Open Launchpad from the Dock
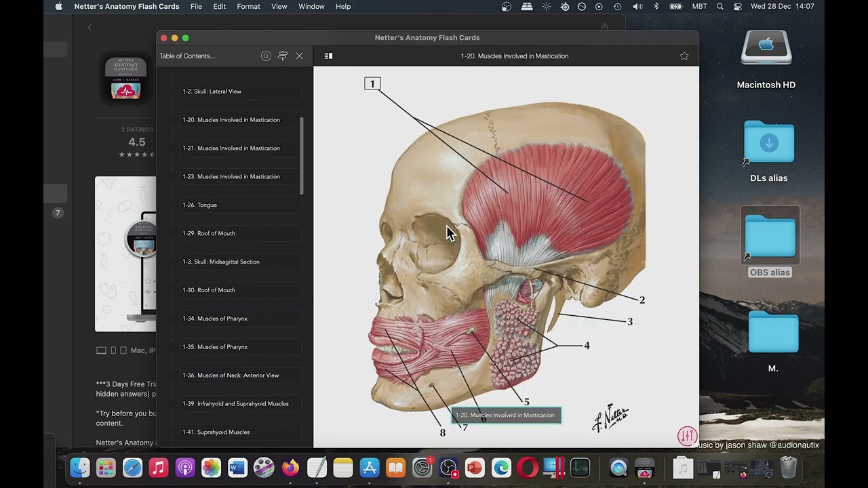The image size is (868, 488). [106, 468]
